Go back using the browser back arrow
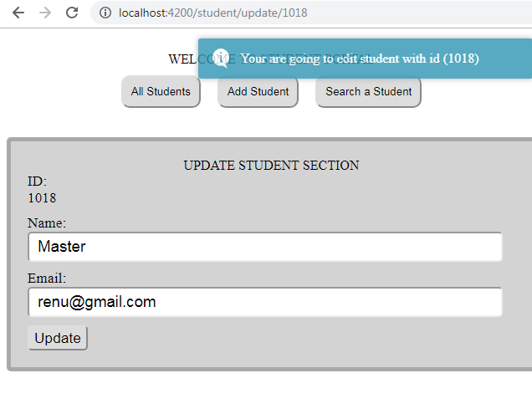Image resolution: width=532 pixels, height=409 pixels. tap(18, 13)
